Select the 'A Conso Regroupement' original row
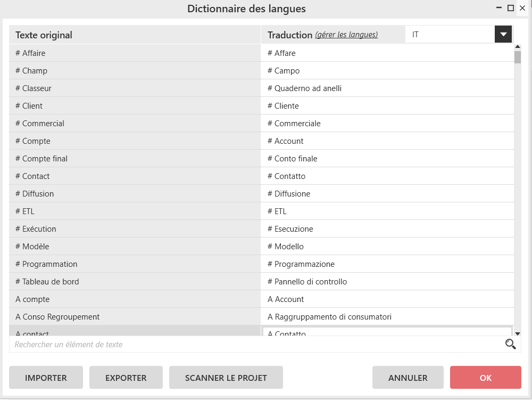The width and height of the screenshot is (532, 400). tap(135, 317)
